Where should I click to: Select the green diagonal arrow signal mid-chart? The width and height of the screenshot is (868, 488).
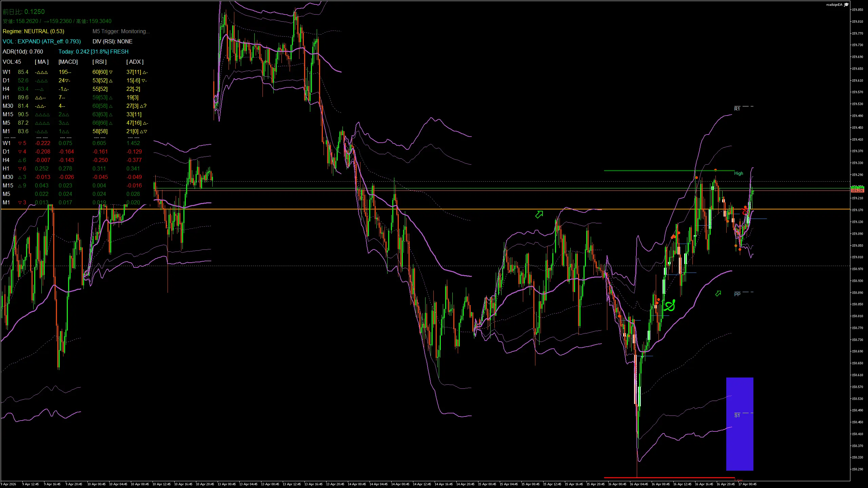[539, 214]
